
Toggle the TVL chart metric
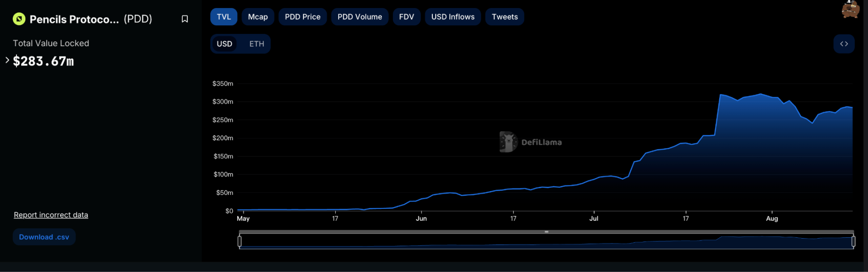(224, 17)
